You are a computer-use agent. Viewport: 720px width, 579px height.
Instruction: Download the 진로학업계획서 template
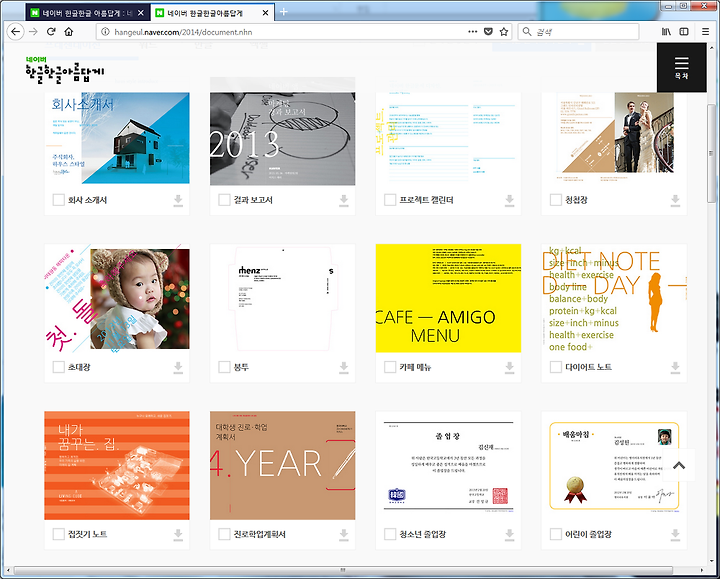point(343,535)
